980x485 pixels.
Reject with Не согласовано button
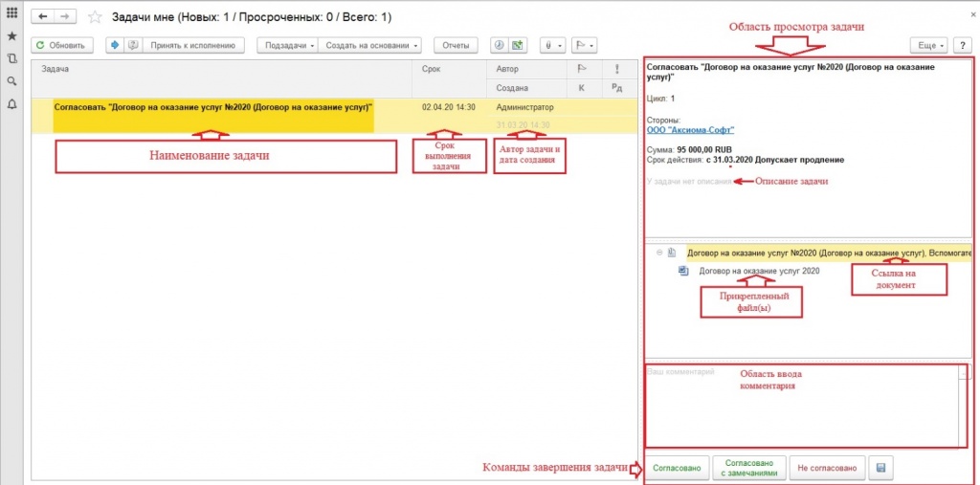tap(826, 468)
